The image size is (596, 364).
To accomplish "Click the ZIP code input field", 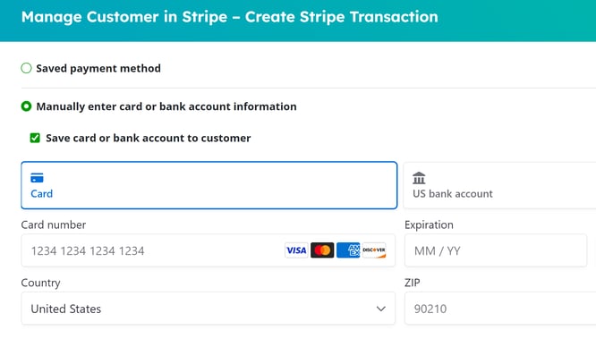I will [500, 309].
